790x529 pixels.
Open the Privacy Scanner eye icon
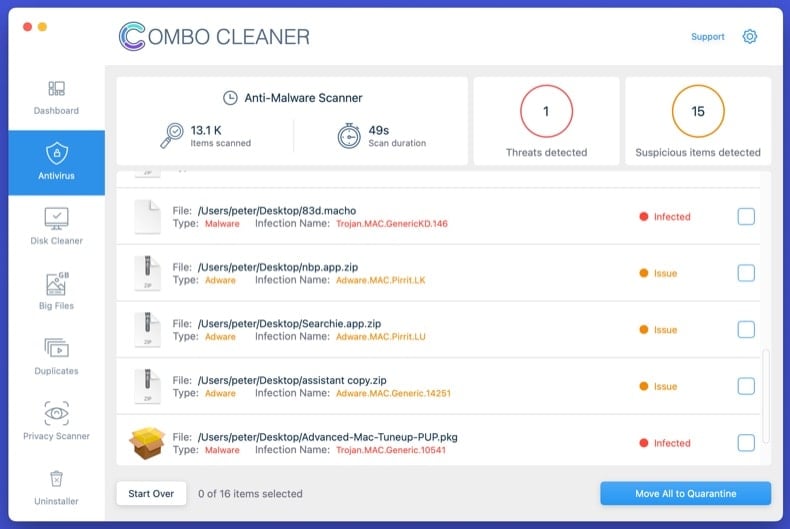(56, 413)
